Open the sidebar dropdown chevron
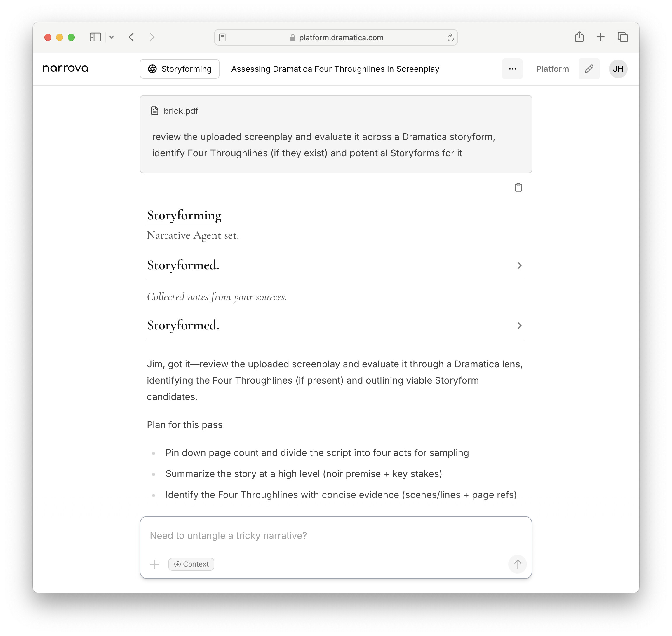This screenshot has width=672, height=636. tap(112, 37)
